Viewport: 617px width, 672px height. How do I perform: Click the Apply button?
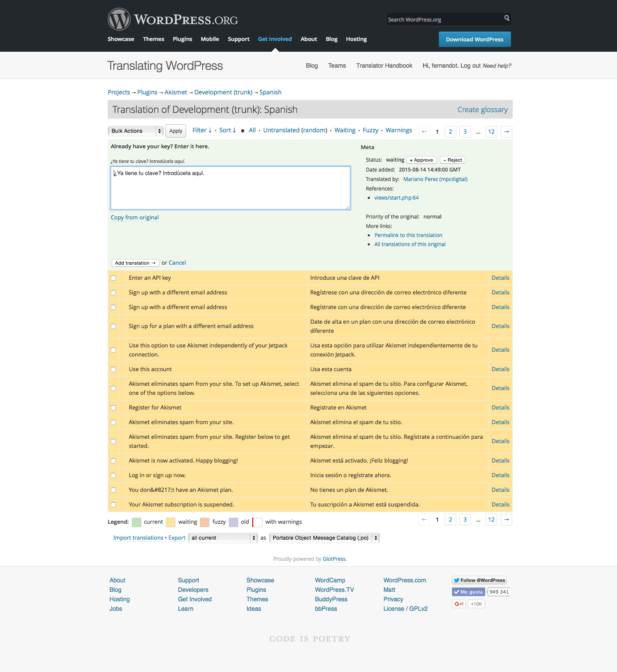point(176,131)
